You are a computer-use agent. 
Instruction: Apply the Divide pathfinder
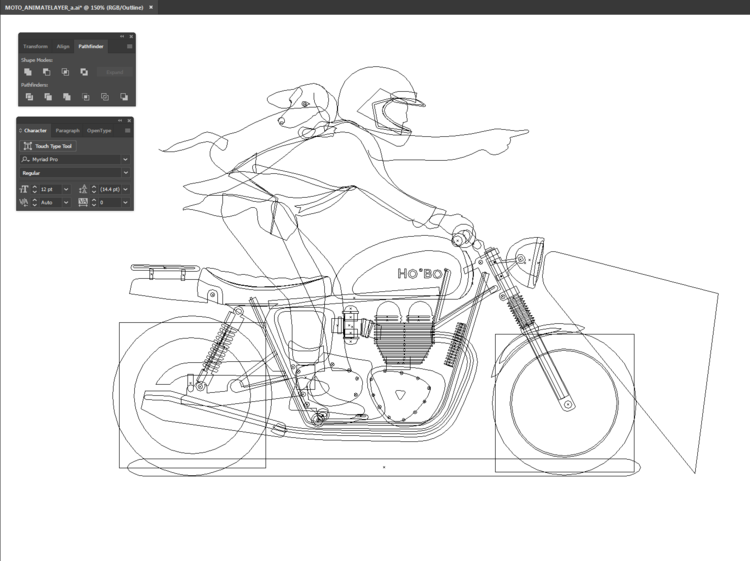29,97
